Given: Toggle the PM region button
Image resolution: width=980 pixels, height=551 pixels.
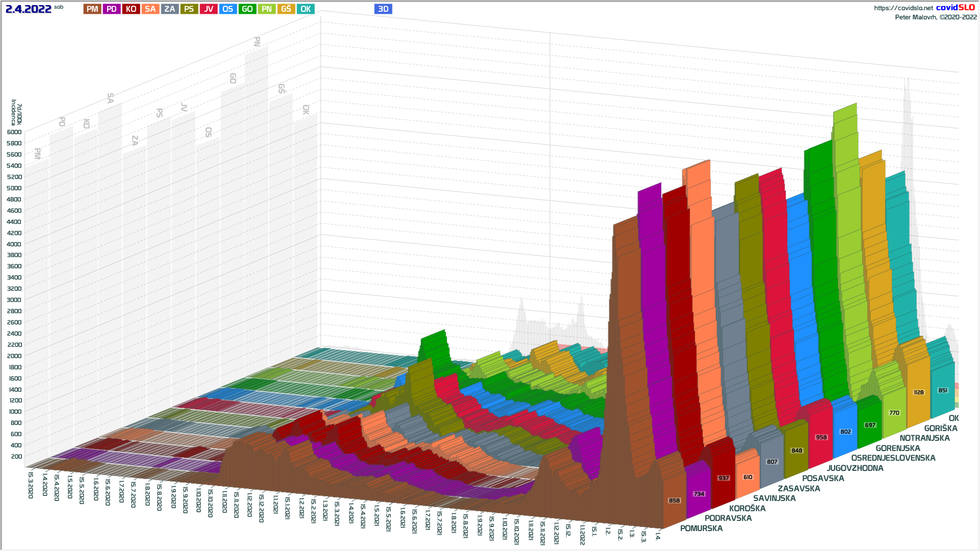Looking at the screenshot, I should coord(92,9).
